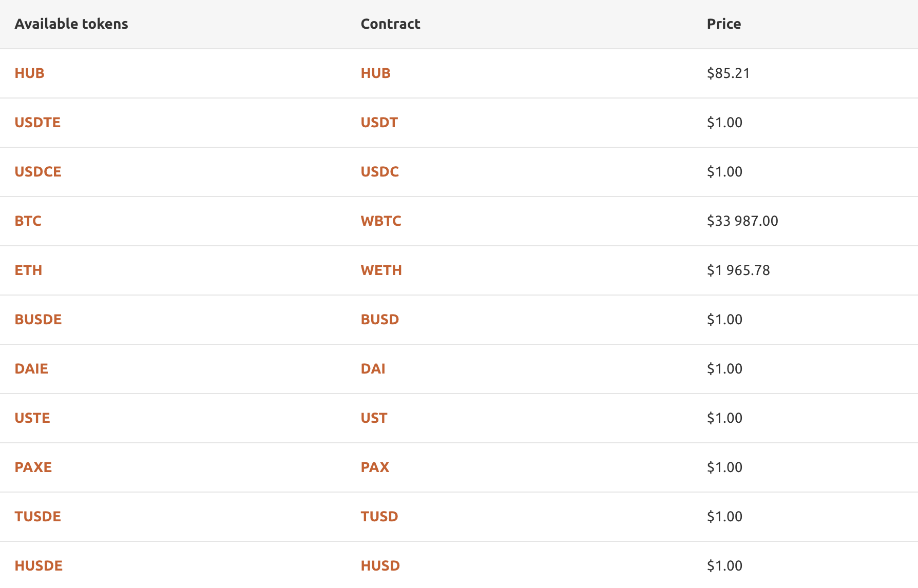
Task: Open the USDCE token link
Action: click(38, 172)
